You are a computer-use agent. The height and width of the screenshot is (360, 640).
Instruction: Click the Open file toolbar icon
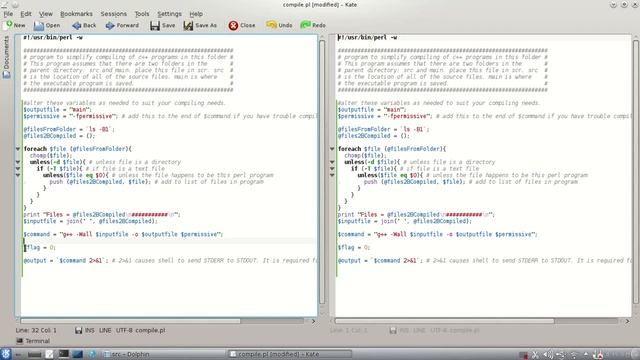click(x=39, y=25)
